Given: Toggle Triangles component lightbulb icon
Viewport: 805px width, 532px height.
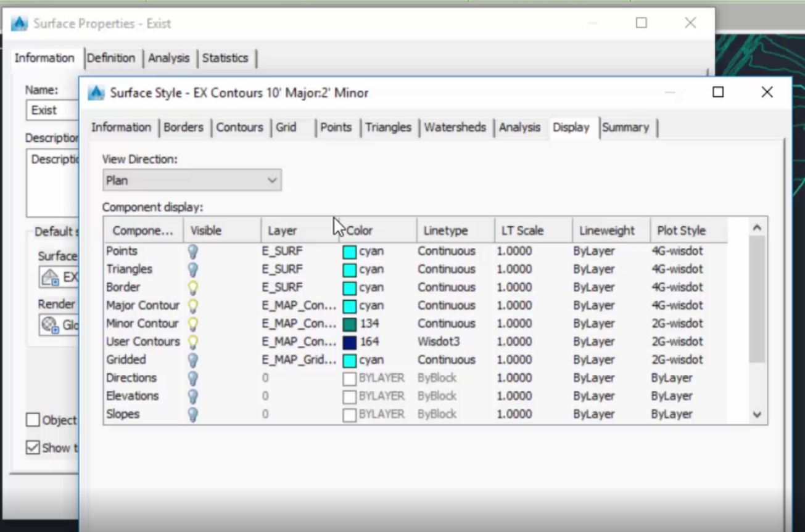Looking at the screenshot, I should (193, 269).
